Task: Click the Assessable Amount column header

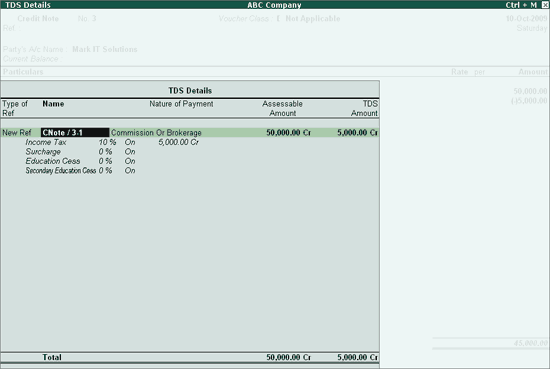Action: pyautogui.click(x=282, y=108)
